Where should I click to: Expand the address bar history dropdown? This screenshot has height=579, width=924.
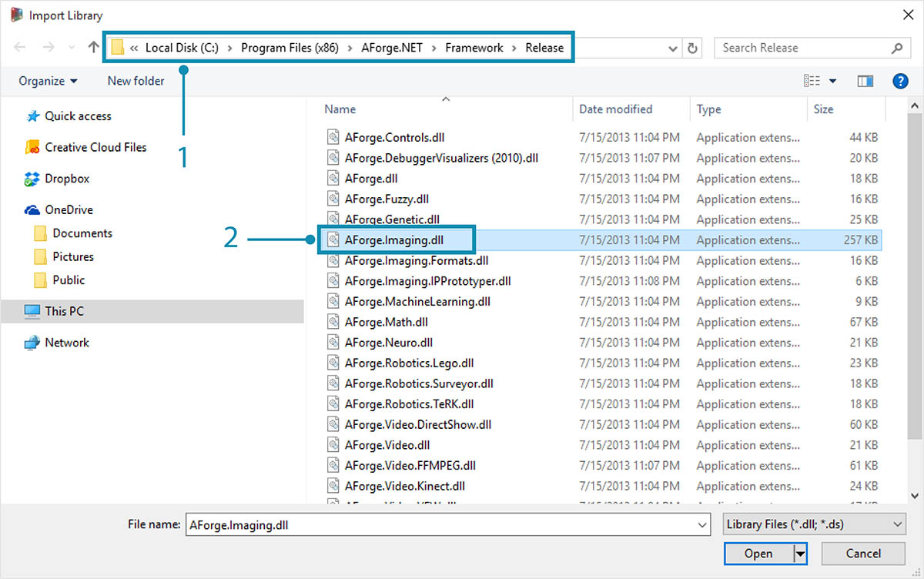coord(671,48)
